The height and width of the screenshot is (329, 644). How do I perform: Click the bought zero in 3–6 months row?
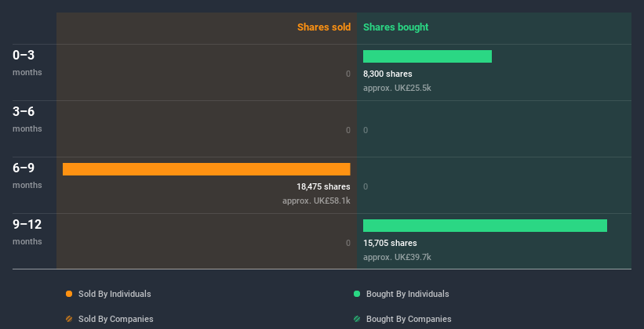click(366, 131)
